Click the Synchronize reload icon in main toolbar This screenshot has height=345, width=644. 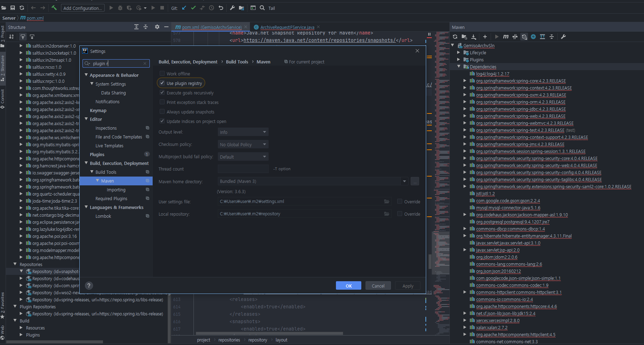click(22, 8)
